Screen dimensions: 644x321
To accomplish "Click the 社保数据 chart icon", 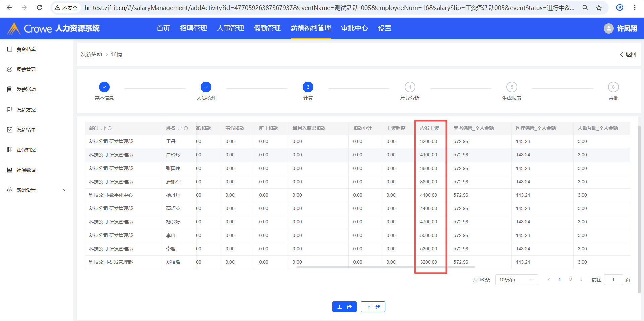I will tap(10, 170).
